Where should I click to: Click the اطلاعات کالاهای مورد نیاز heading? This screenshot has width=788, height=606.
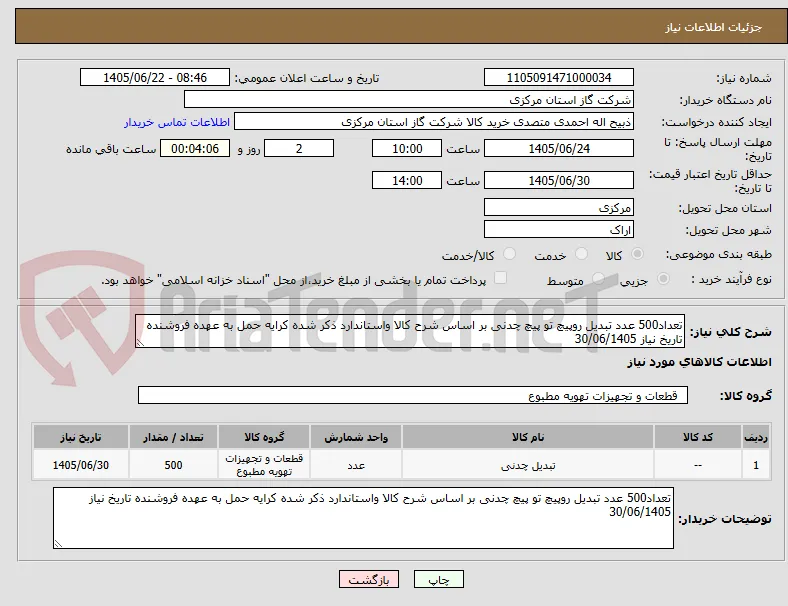click(699, 362)
